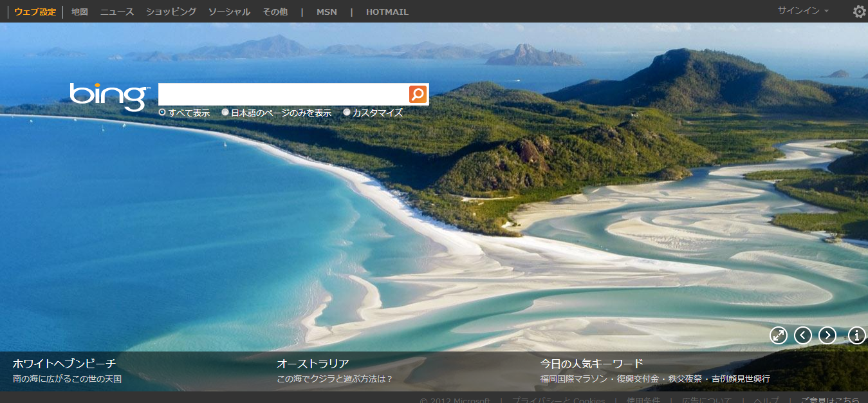Viewport: 868px width, 403px height.
Task: Expand background image to full screen
Action: [x=779, y=335]
